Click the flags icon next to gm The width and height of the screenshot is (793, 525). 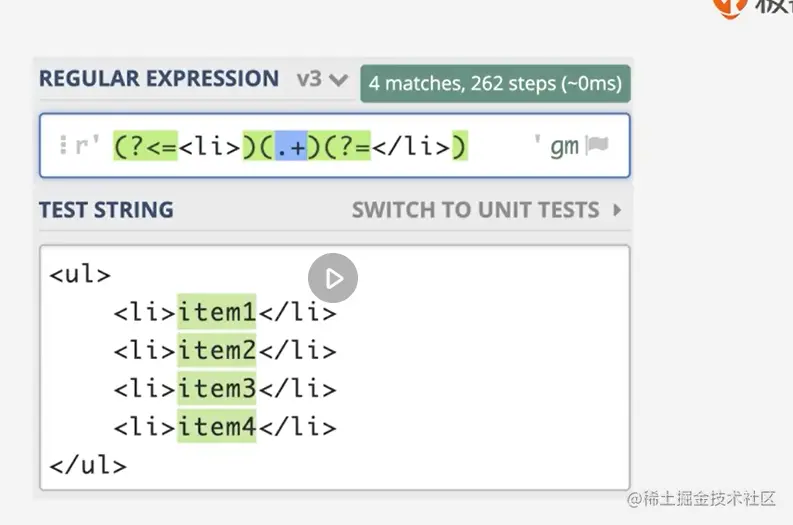click(597, 146)
